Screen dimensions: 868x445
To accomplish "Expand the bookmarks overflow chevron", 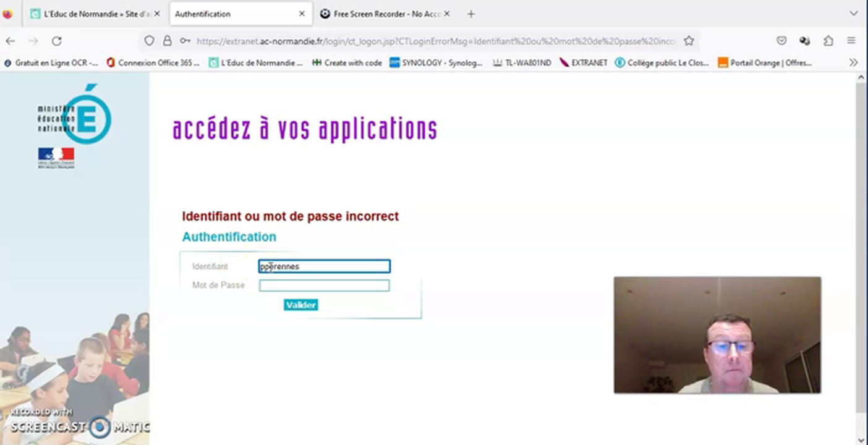I will click(x=854, y=62).
